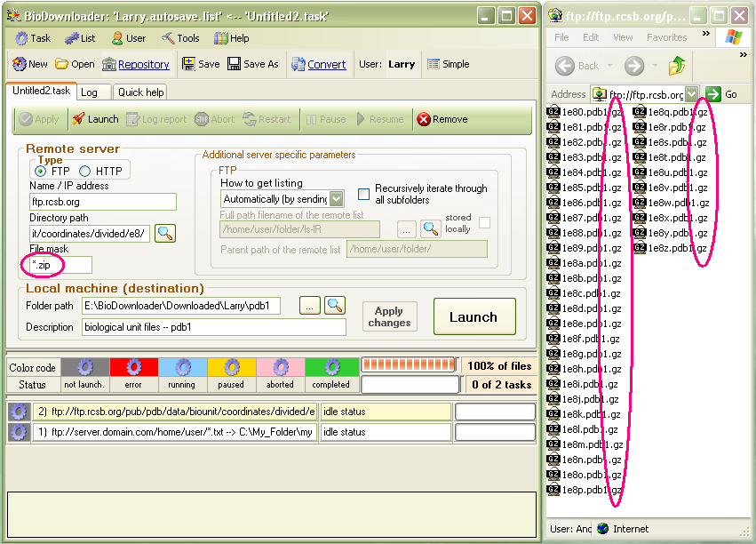Open the User menu
The width and height of the screenshot is (756, 544).
click(x=128, y=38)
